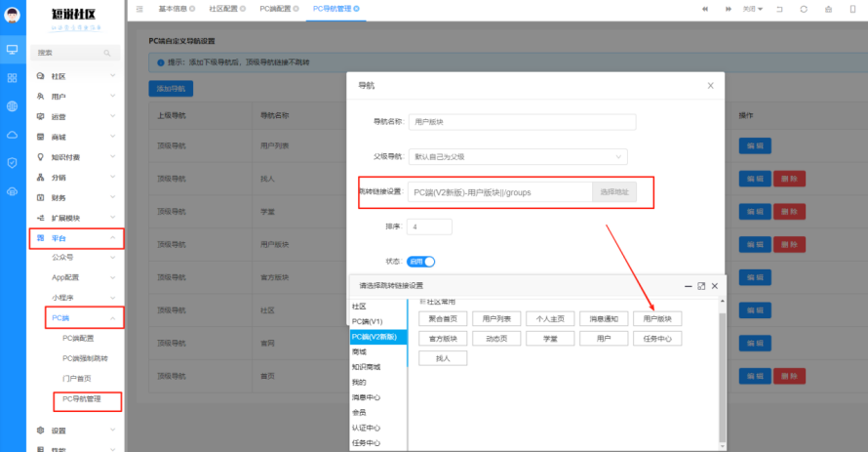
Task: Open the shield check icon in the blue rail
Action: [x=12, y=163]
